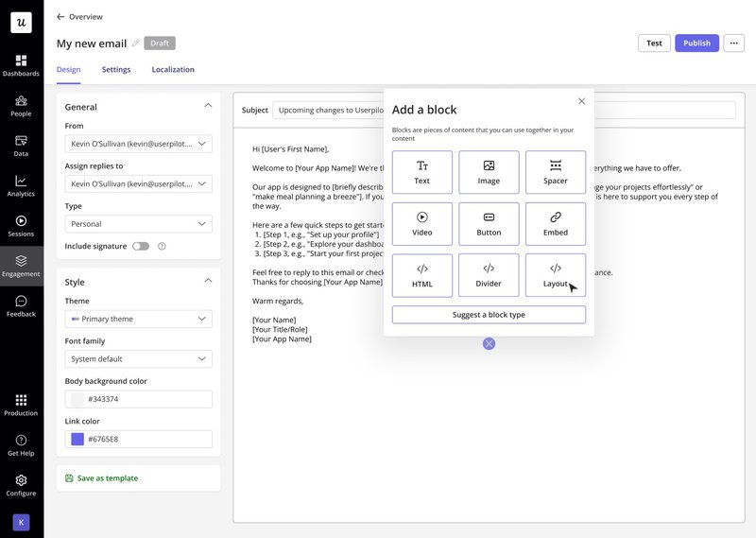756x538 pixels.
Task: Open Configure settings in the sidebar
Action: click(21, 485)
